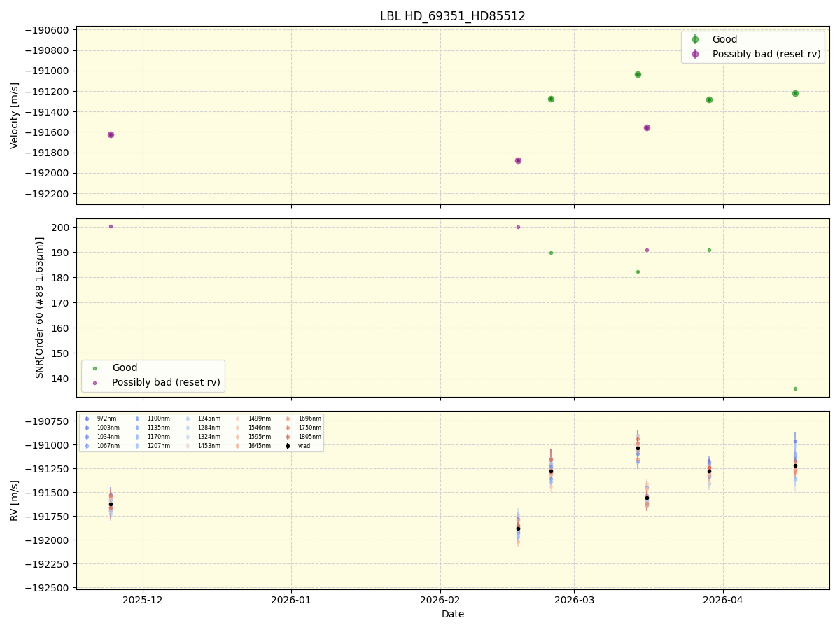Select the 1645nm legend label
Viewport: 840px width, 630px height.
coord(259,446)
